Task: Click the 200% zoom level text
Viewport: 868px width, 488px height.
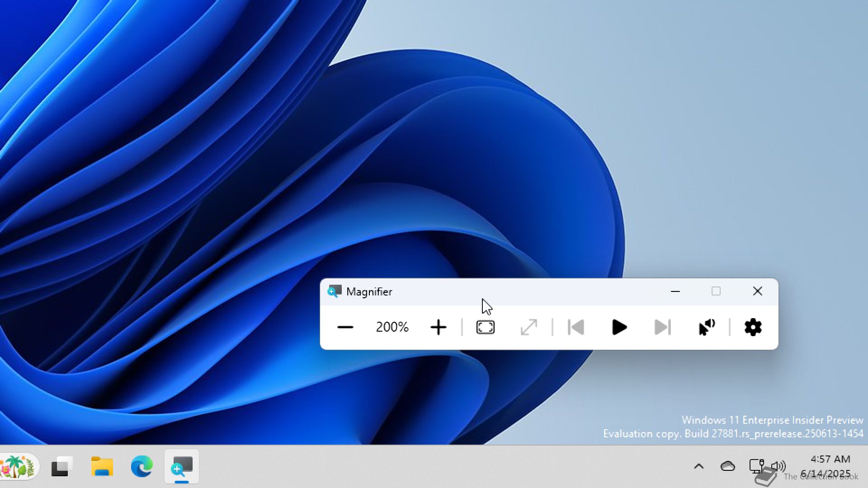Action: pyautogui.click(x=392, y=327)
